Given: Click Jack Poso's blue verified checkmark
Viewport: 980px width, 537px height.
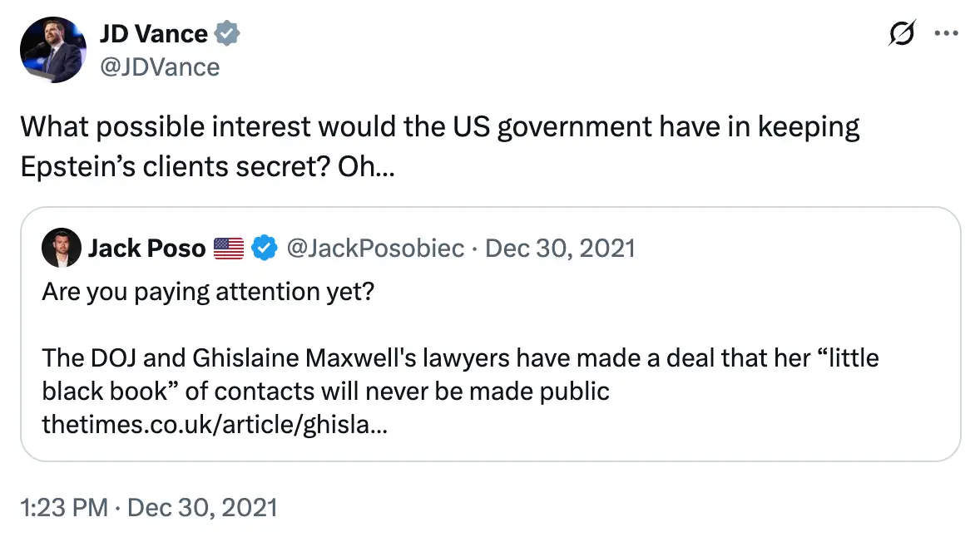Looking at the screenshot, I should tap(264, 247).
